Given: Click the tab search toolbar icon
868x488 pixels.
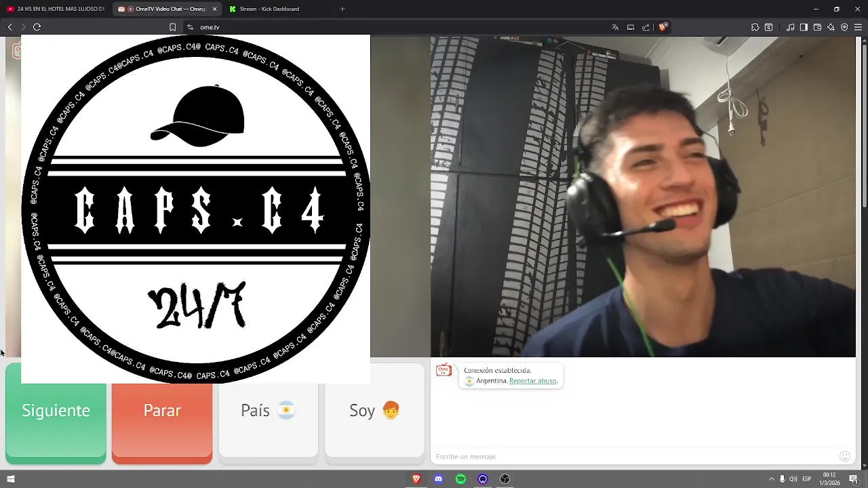Looking at the screenshot, I should tap(768, 27).
